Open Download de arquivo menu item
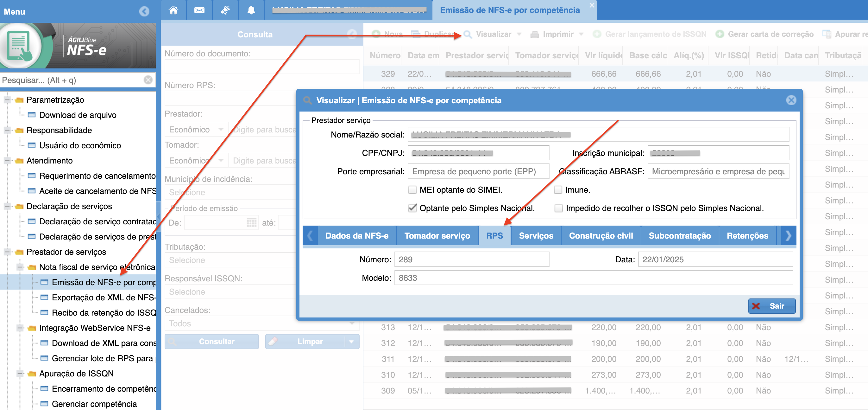This screenshot has height=410, width=868. coord(78,115)
